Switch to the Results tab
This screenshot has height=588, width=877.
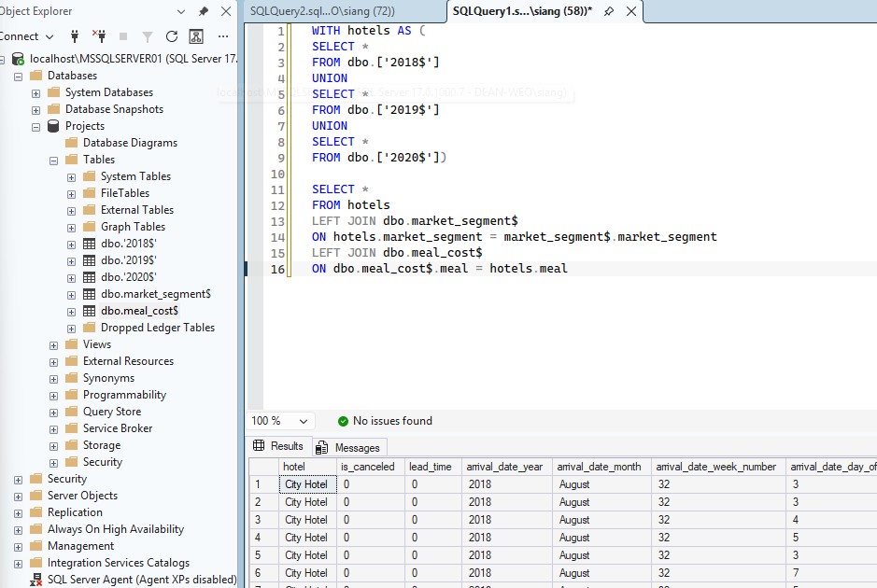click(278, 446)
